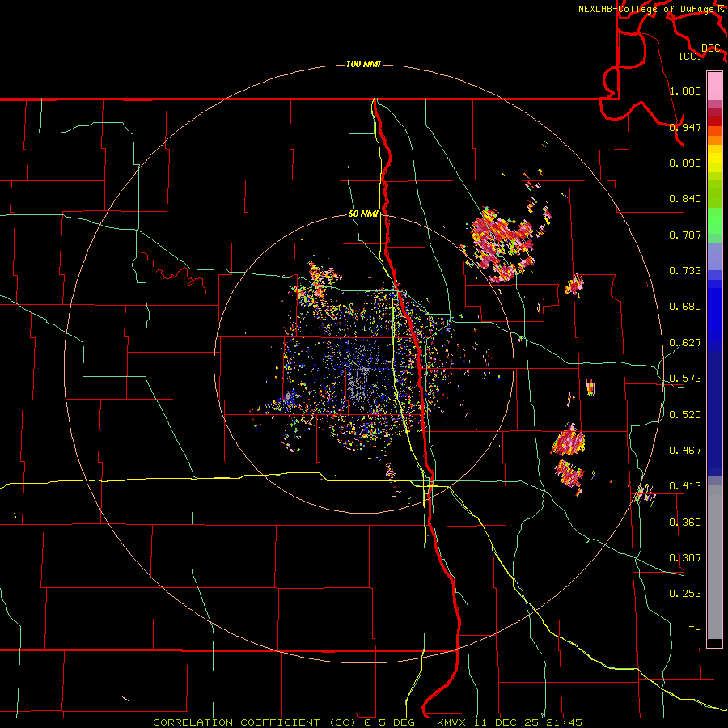The width and height of the screenshot is (728, 728).
Task: Pick the bright green color scale segment
Action: [x=714, y=221]
